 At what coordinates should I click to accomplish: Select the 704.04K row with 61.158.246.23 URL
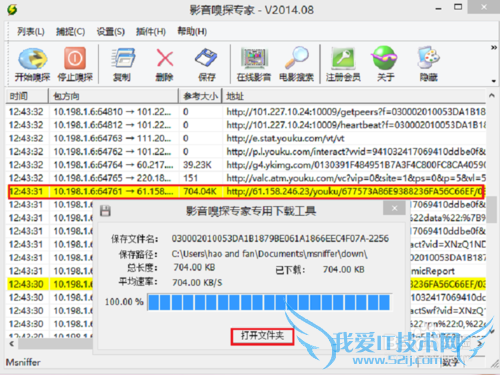point(246,192)
